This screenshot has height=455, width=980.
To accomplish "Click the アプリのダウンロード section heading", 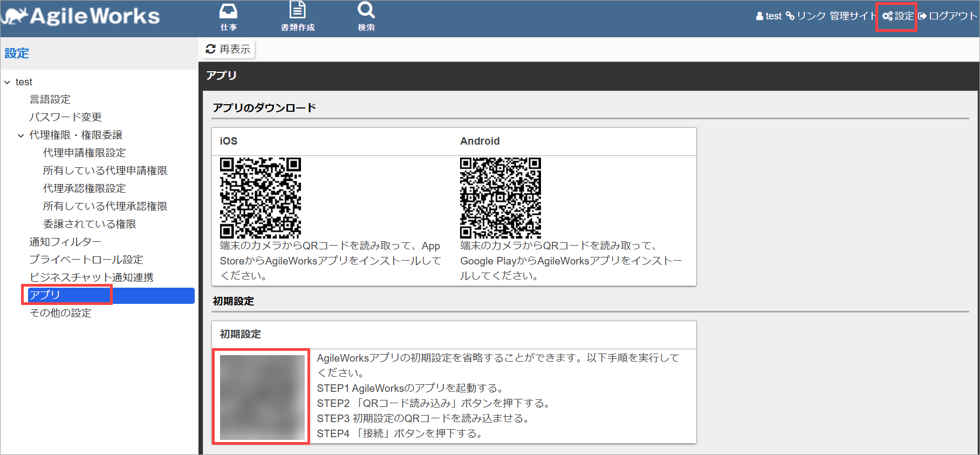I will tap(264, 108).
